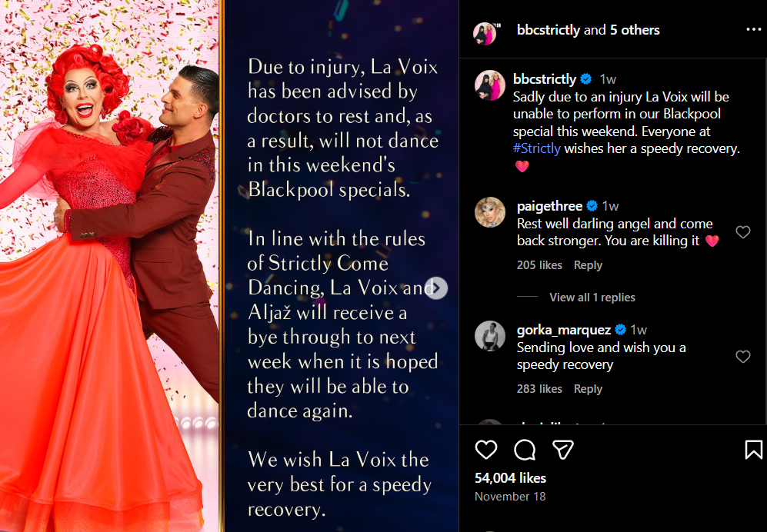Viewport: 767px width, 532px height.
Task: Share post using paper plane icon
Action: click(x=562, y=450)
